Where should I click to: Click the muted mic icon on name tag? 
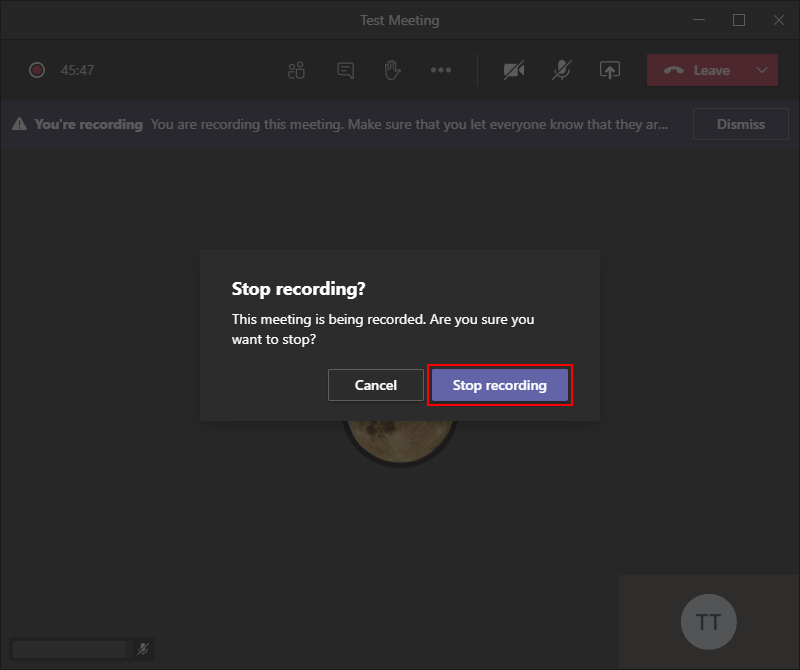[x=143, y=649]
